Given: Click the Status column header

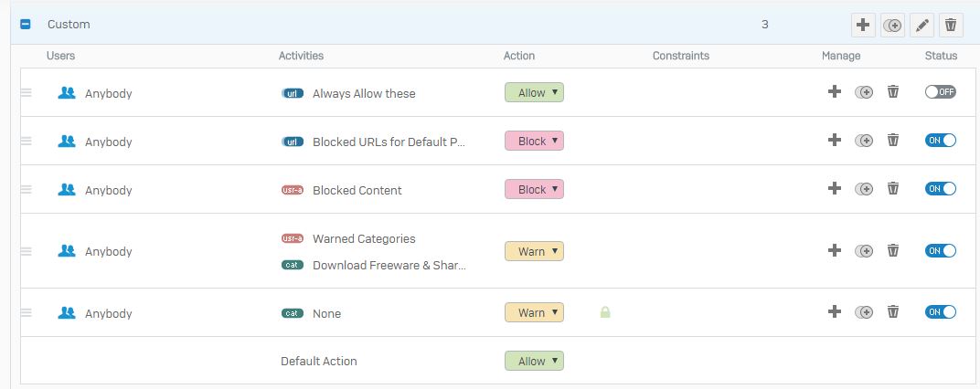Looking at the screenshot, I should (x=942, y=56).
